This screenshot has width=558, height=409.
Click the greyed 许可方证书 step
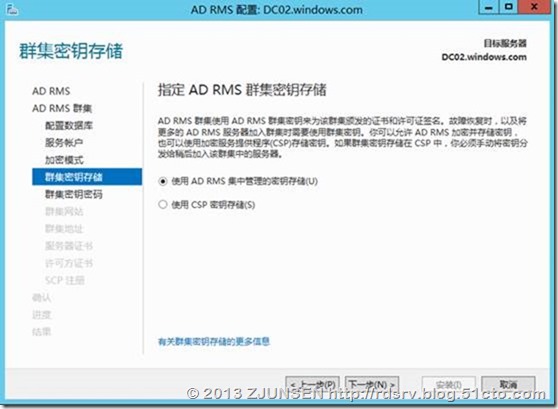coord(69,263)
